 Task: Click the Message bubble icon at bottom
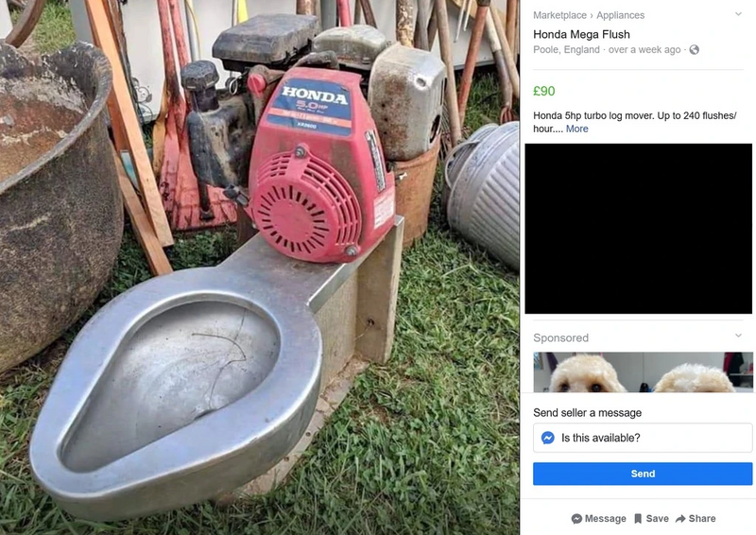click(576, 519)
